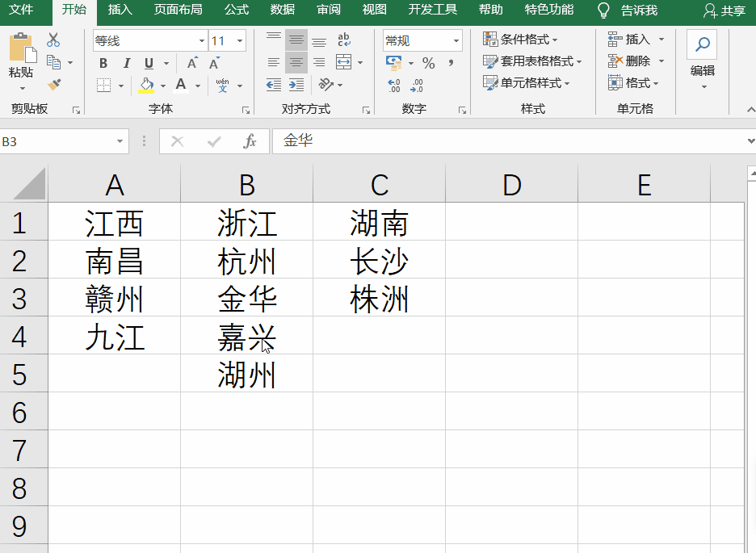Toggle Underline formatting
Screen dimensions: 756x553
149,63
